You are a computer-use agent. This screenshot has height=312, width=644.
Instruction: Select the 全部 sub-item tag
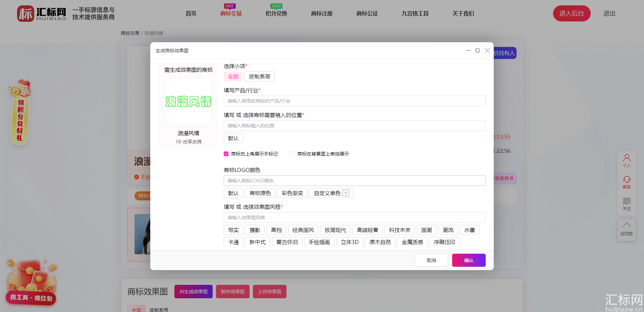click(x=233, y=76)
